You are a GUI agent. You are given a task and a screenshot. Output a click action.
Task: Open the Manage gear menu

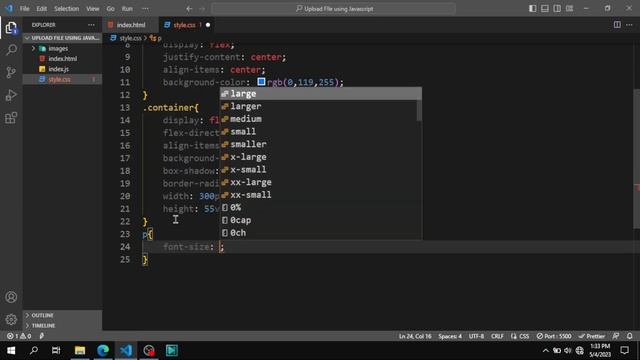pos(11,319)
